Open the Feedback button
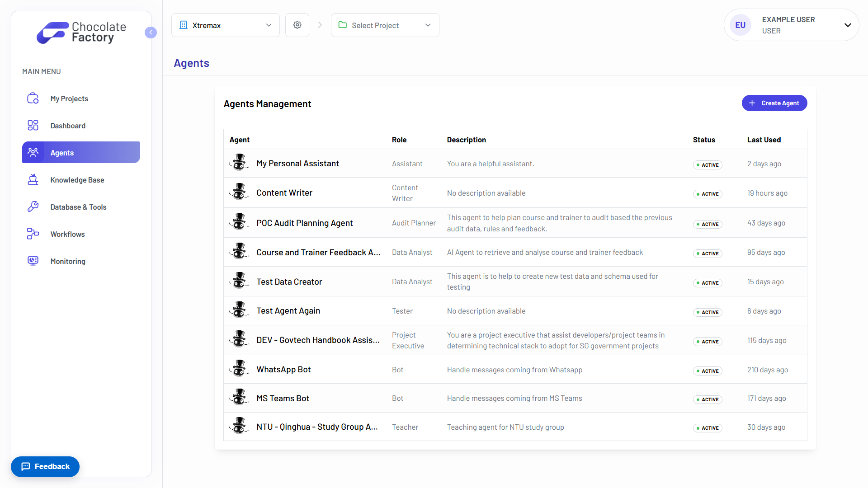The width and height of the screenshot is (868, 488). [x=45, y=466]
